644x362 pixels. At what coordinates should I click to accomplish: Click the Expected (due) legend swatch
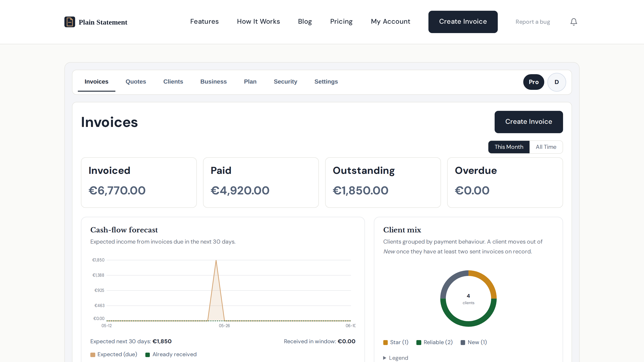coord(93,355)
